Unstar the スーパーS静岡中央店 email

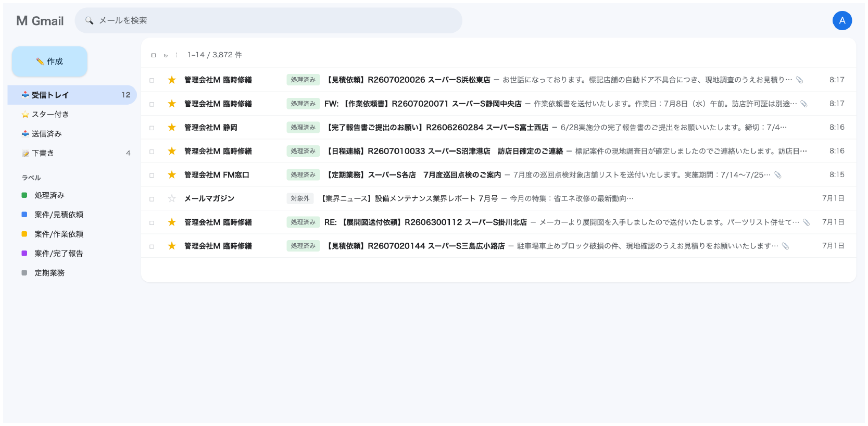point(172,104)
